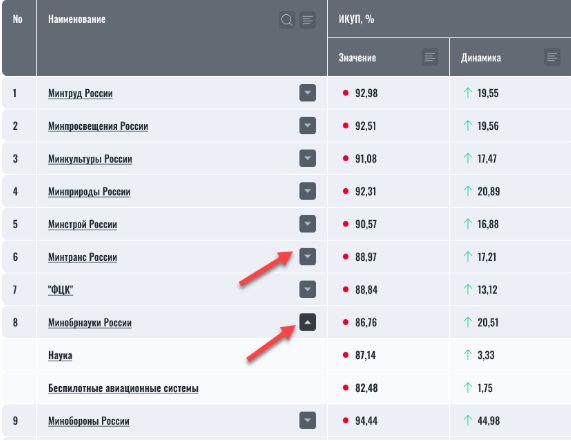Open search icon in Наименование header
This screenshot has height=441, width=571.
287,20
